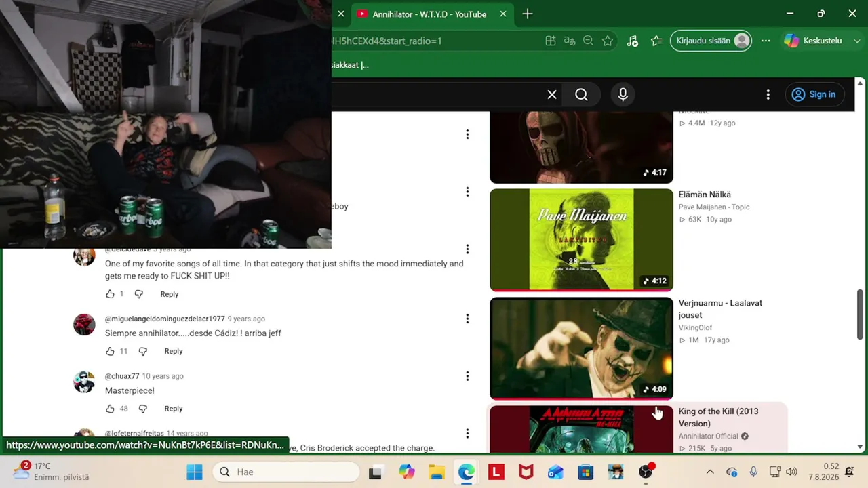The image size is (868, 488).
Task: Like the 'favorite songs of all time' comment
Action: [x=110, y=294]
